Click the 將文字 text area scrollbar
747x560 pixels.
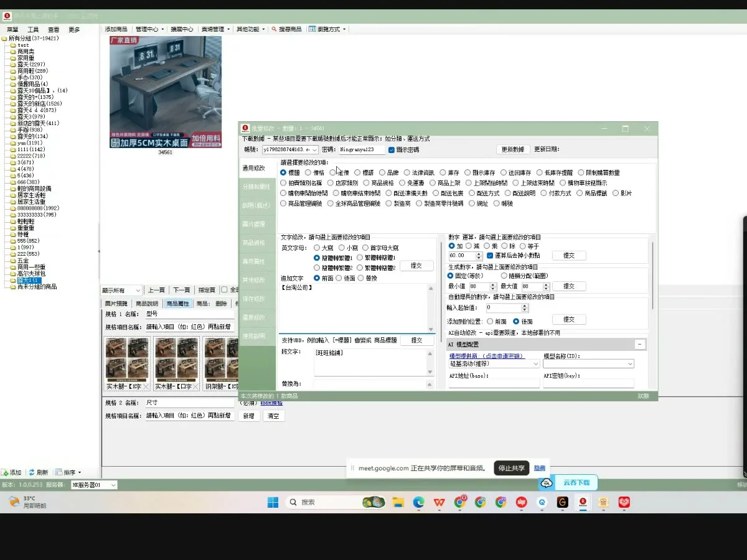[430, 362]
